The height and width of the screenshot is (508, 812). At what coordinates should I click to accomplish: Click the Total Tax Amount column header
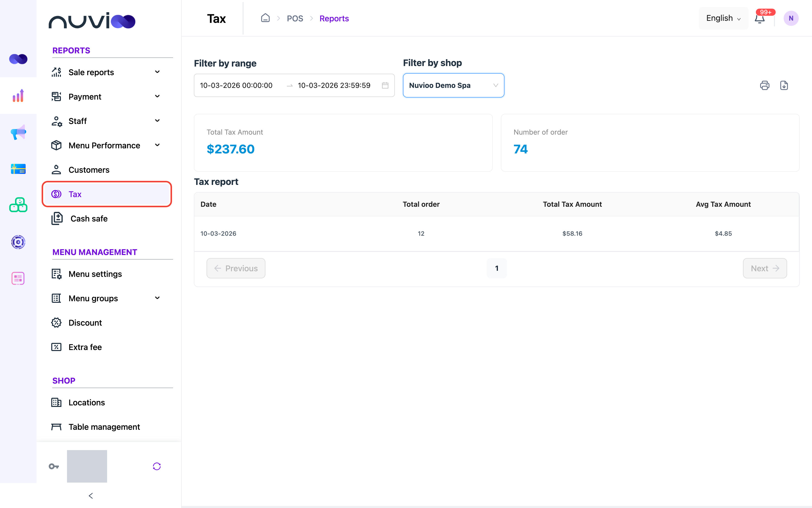572,204
